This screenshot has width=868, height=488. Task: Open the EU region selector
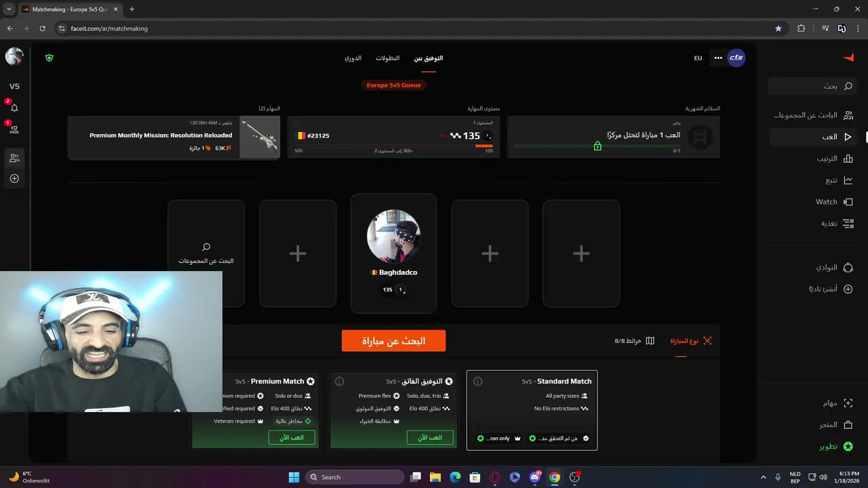pos(698,58)
